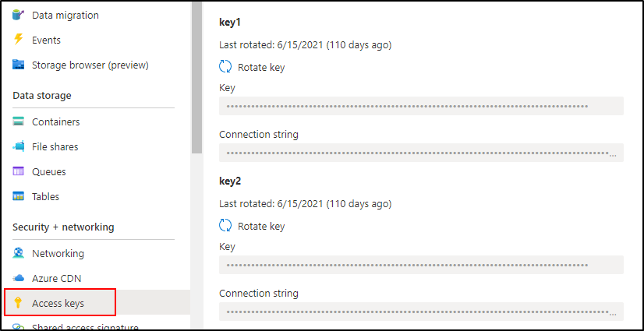
Task: Open the Azure CDN cloud icon
Action: point(19,278)
